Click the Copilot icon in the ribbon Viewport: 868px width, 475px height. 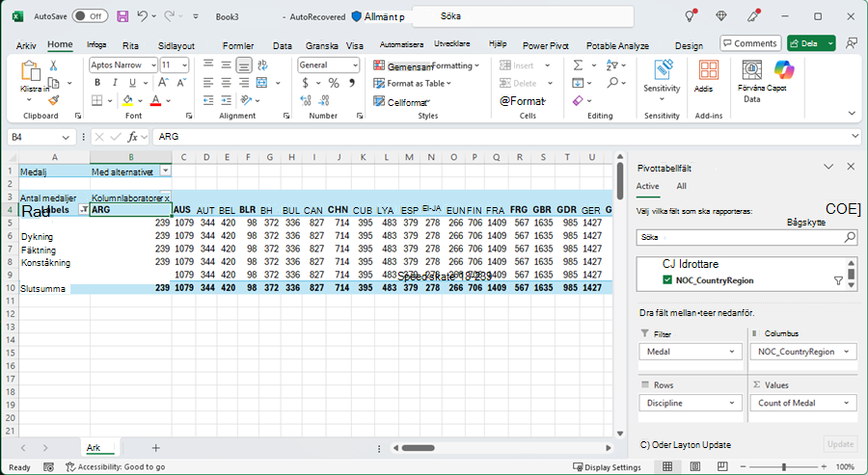click(784, 70)
